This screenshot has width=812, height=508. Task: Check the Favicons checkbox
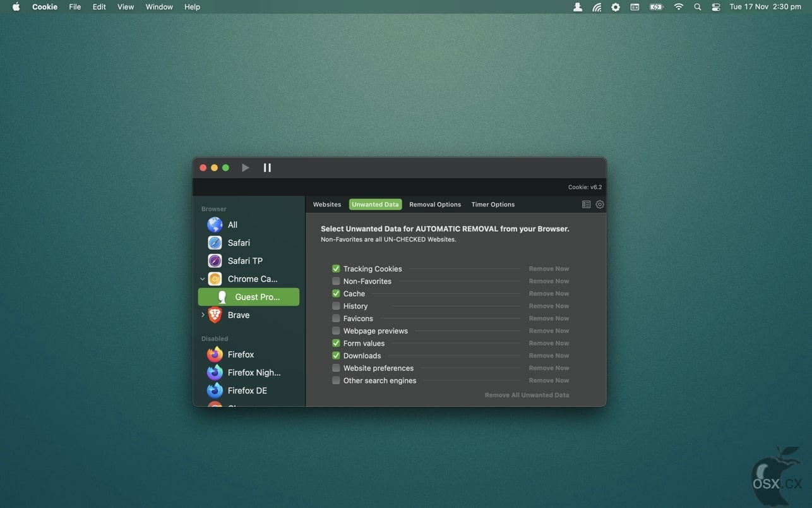[x=336, y=318]
